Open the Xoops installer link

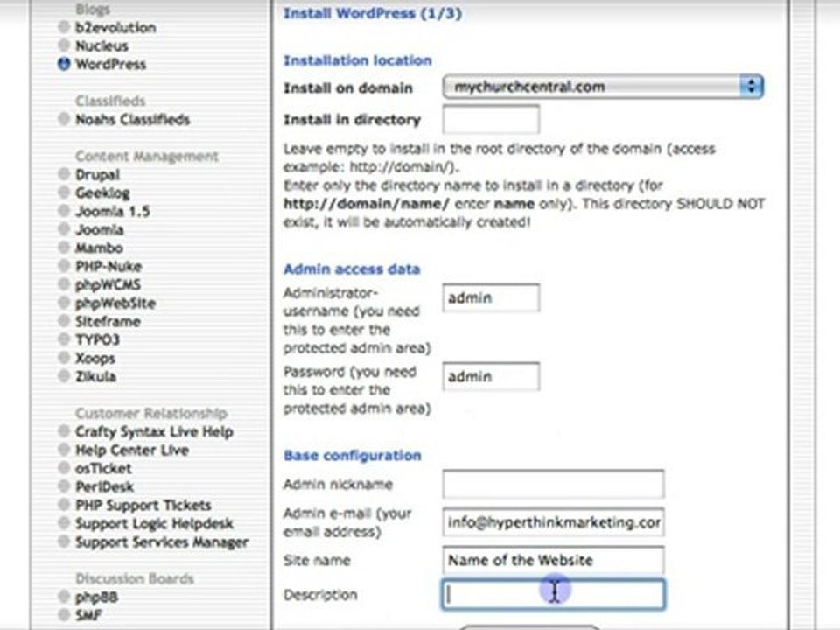[x=95, y=359]
